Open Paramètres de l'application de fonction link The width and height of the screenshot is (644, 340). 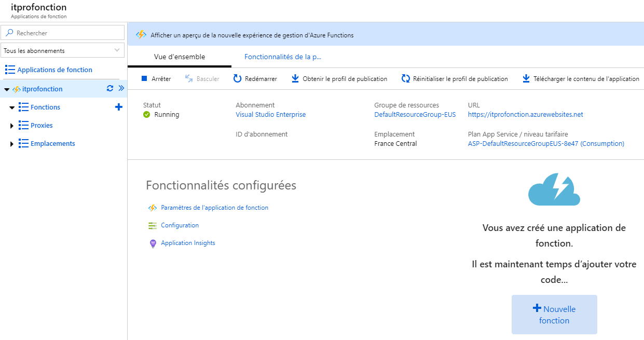click(214, 208)
